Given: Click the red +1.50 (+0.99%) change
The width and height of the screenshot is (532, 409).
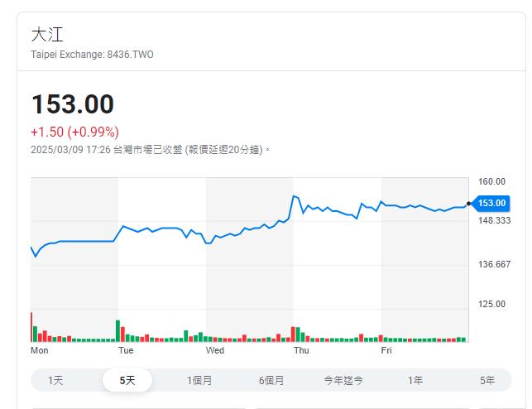Looking at the screenshot, I should 74,132.
